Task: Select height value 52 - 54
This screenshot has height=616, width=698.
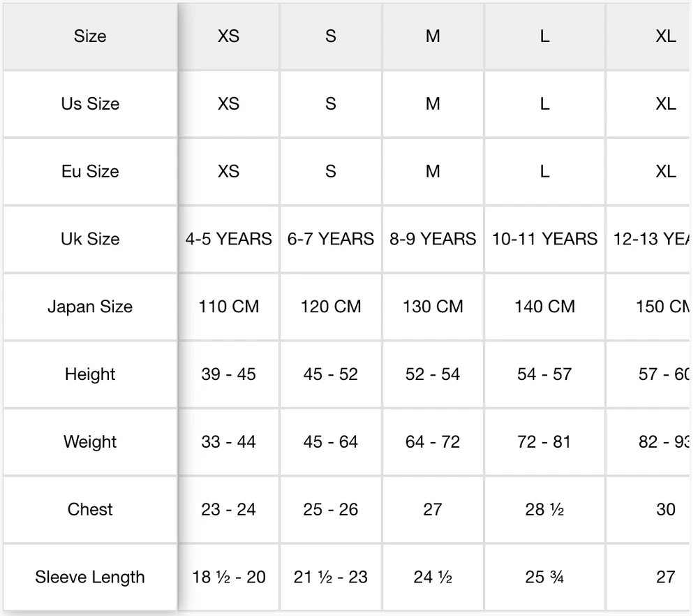Action: click(x=433, y=374)
